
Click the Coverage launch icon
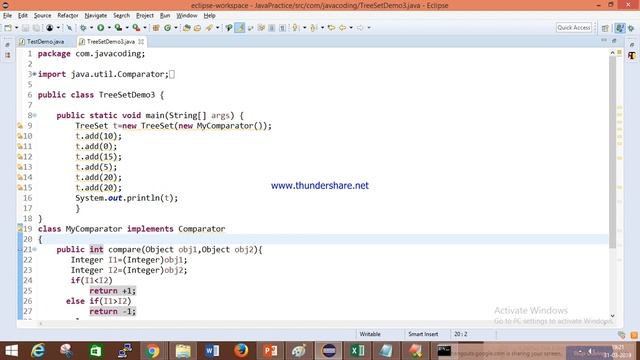118,28
